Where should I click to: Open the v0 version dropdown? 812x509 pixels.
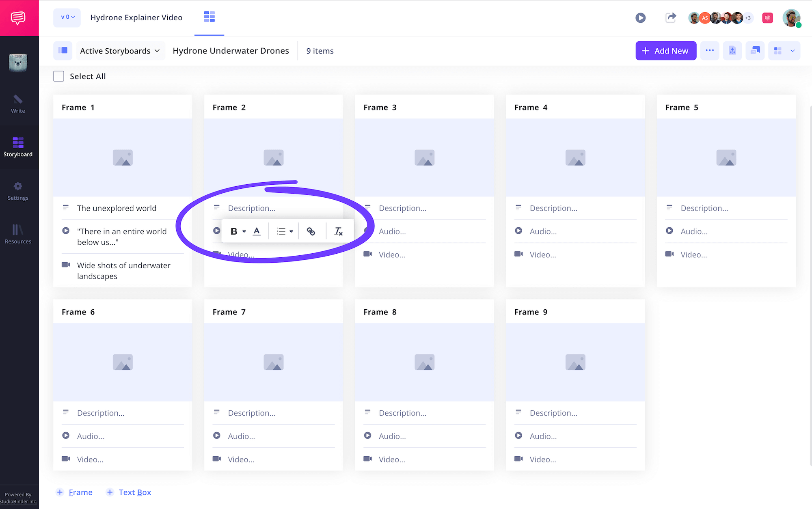[x=67, y=17]
